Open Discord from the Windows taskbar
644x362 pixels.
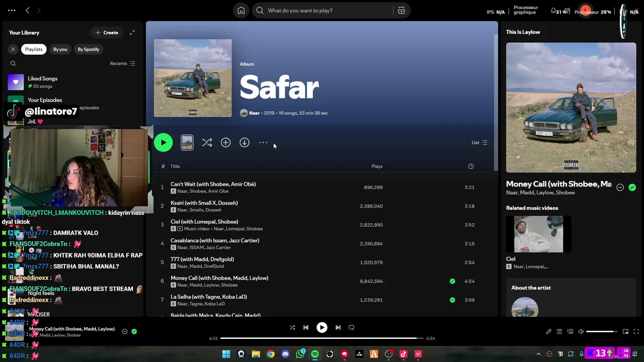pos(286,354)
